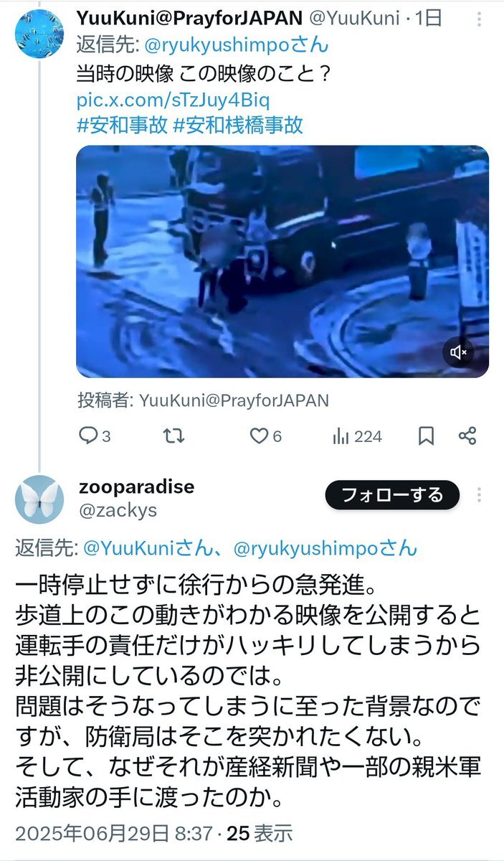Open zooparadise butterfly profile avatar

point(39,499)
